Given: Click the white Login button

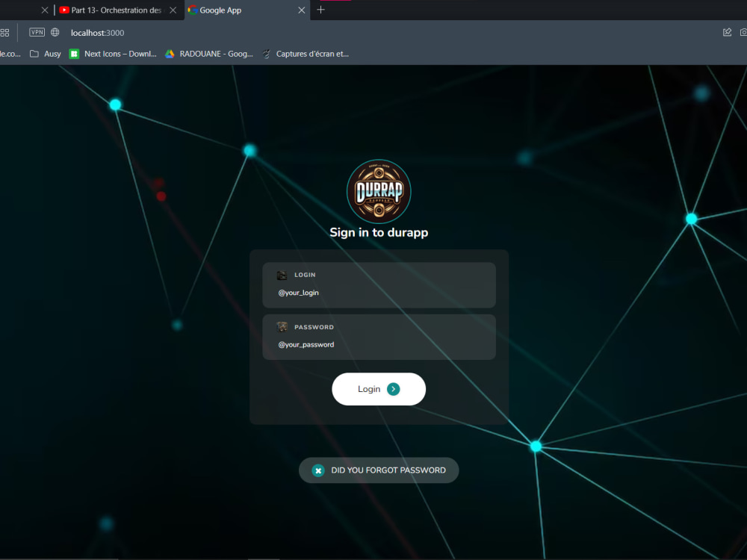Looking at the screenshot, I should 379,389.
